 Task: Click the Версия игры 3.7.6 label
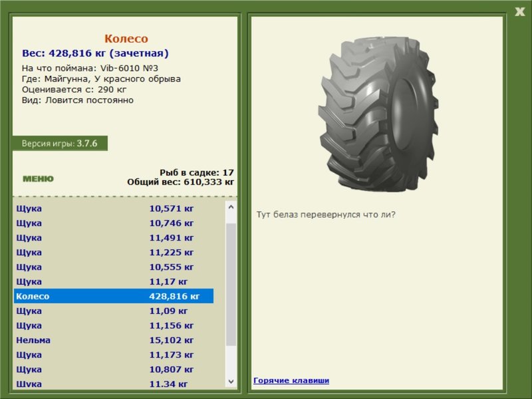point(60,143)
